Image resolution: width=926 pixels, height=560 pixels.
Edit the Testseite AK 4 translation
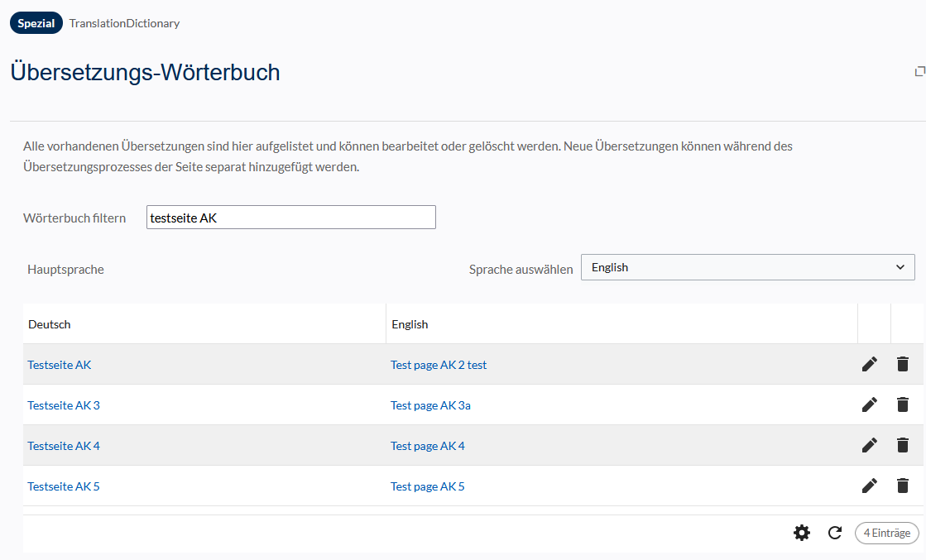pyautogui.click(x=869, y=445)
